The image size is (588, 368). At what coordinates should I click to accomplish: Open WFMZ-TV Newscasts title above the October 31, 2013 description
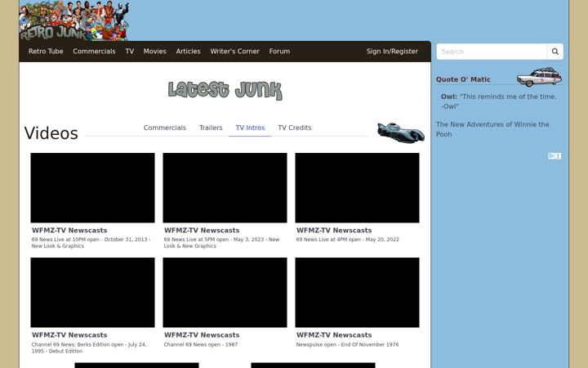[69, 230]
